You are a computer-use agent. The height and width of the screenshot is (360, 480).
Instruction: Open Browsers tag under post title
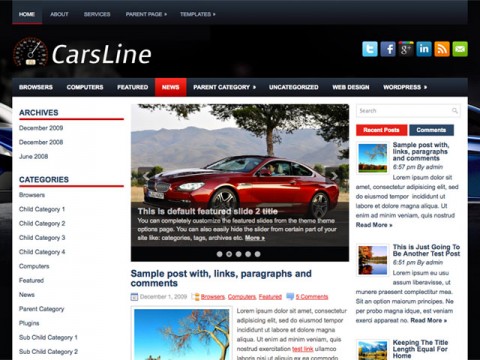213,297
